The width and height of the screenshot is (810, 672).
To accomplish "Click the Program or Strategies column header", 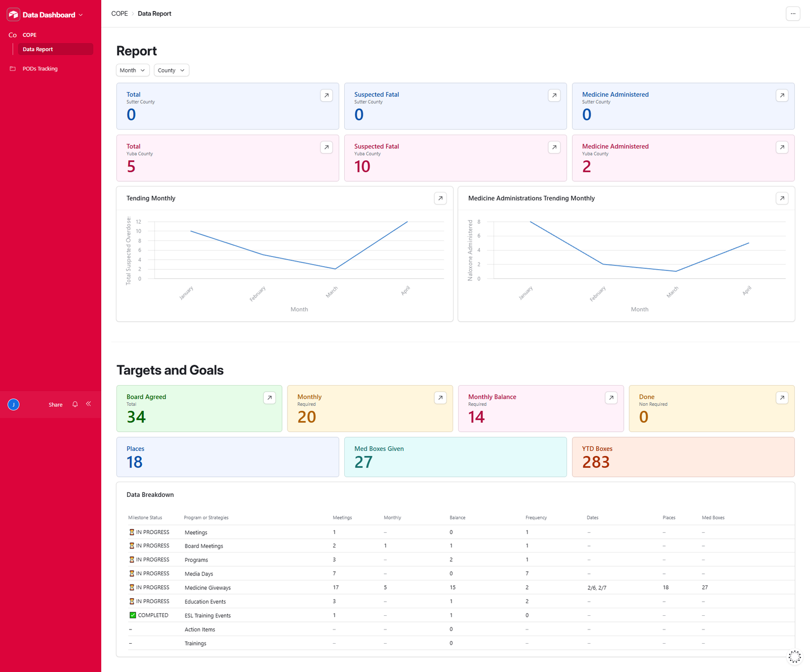I will [206, 518].
